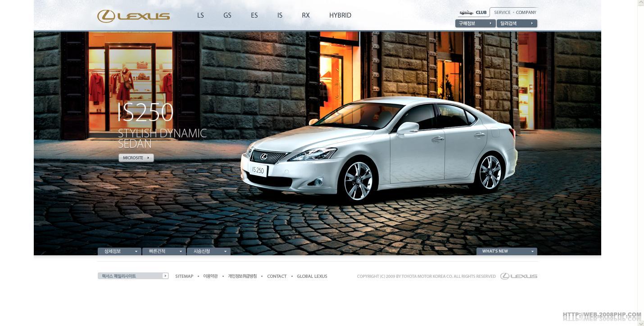Screen dimensions: 644x326
Task: Select GS in the top navigation
Action: pos(227,15)
